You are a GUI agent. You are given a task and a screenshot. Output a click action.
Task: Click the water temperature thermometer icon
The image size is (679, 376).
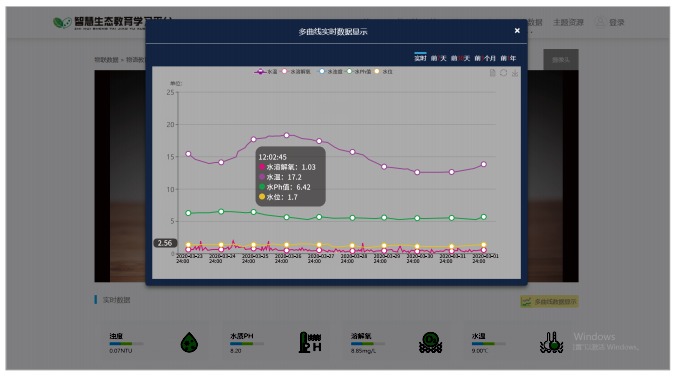[551, 342]
